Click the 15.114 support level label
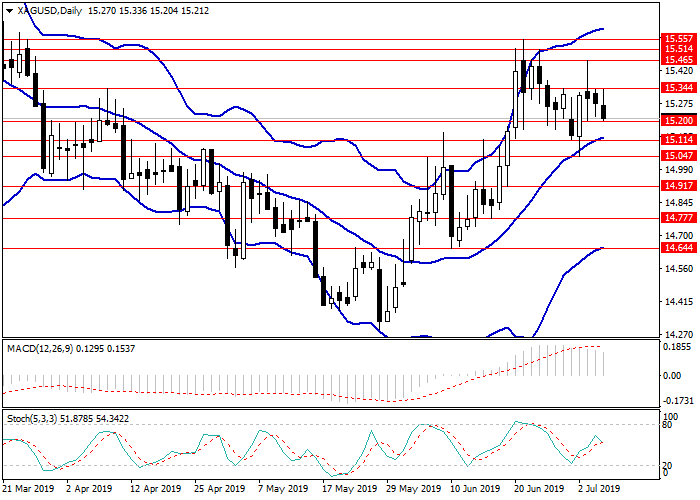The image size is (700, 500). tap(679, 139)
